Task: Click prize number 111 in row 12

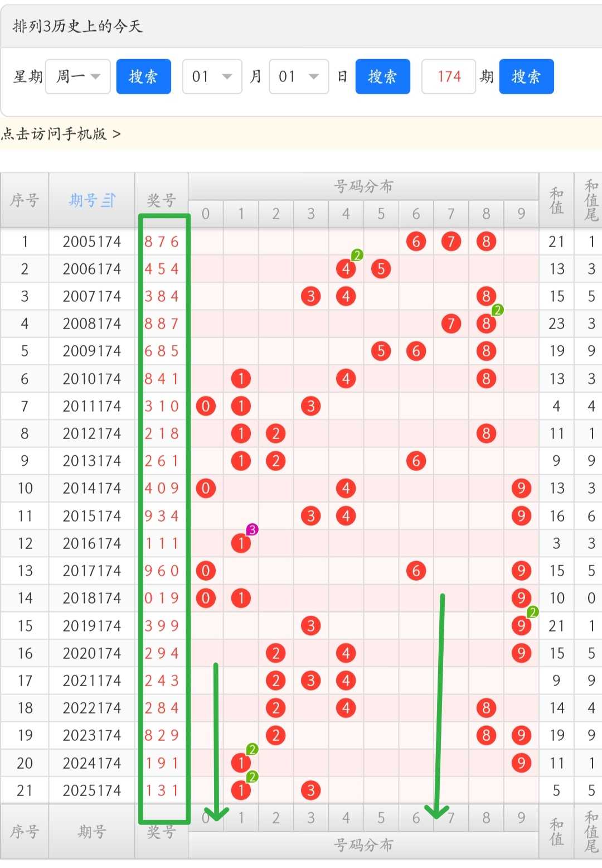Action: pyautogui.click(x=162, y=543)
